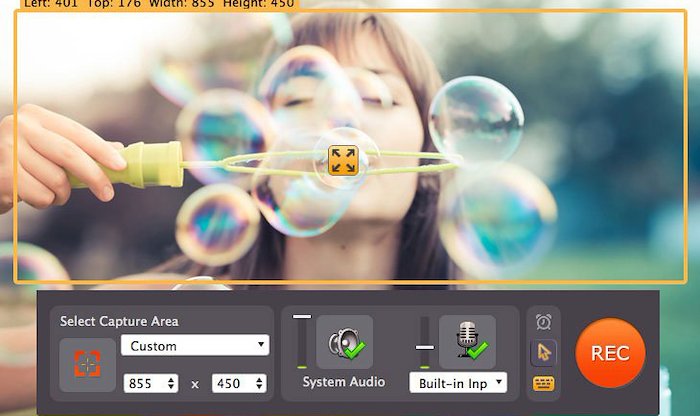Screen dimensions: 700x416
Task: Open the alarm clock schedule timer
Action: pos(543,322)
